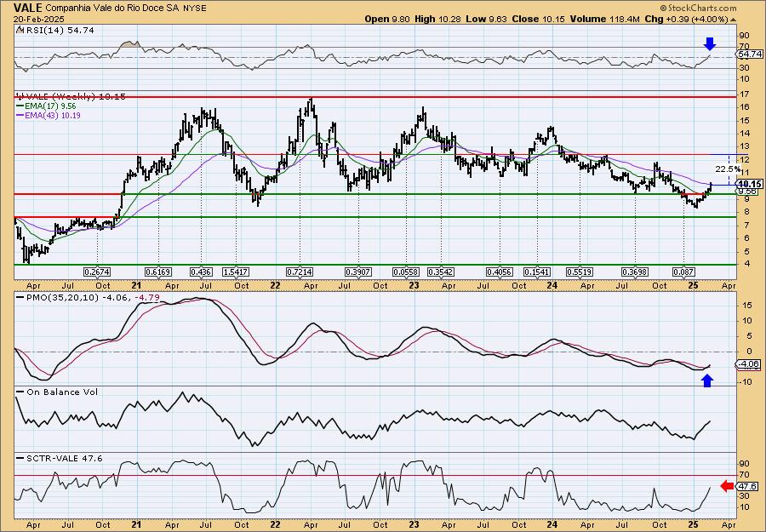
Task: Click the 0.3698 value box
Action: pos(635,272)
